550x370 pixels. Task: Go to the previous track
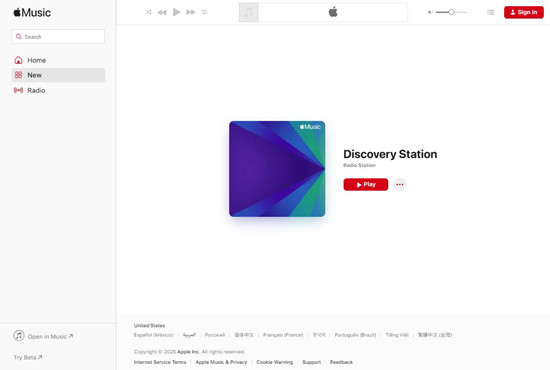pyautogui.click(x=162, y=12)
